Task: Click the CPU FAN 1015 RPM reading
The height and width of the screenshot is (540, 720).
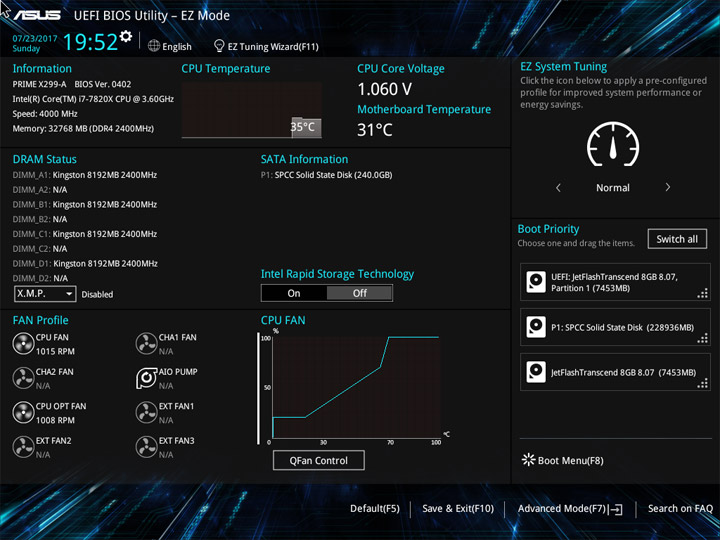Action: 55,351
